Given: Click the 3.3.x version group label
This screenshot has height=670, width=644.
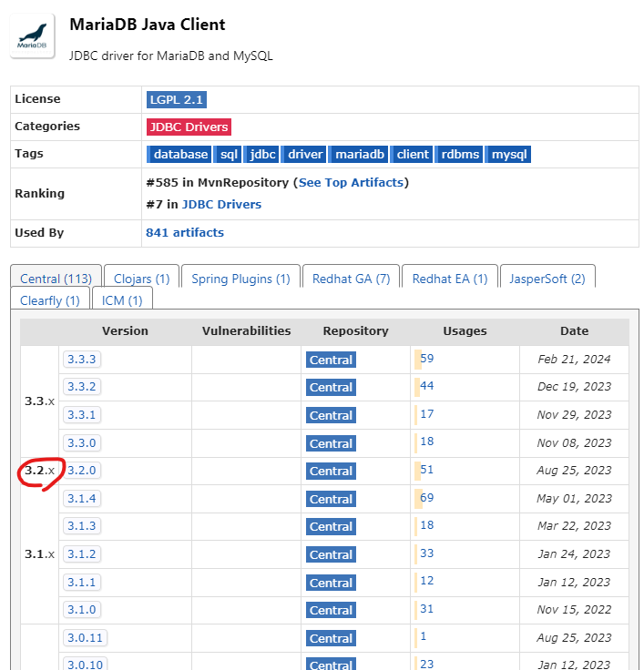Looking at the screenshot, I should click(39, 401).
